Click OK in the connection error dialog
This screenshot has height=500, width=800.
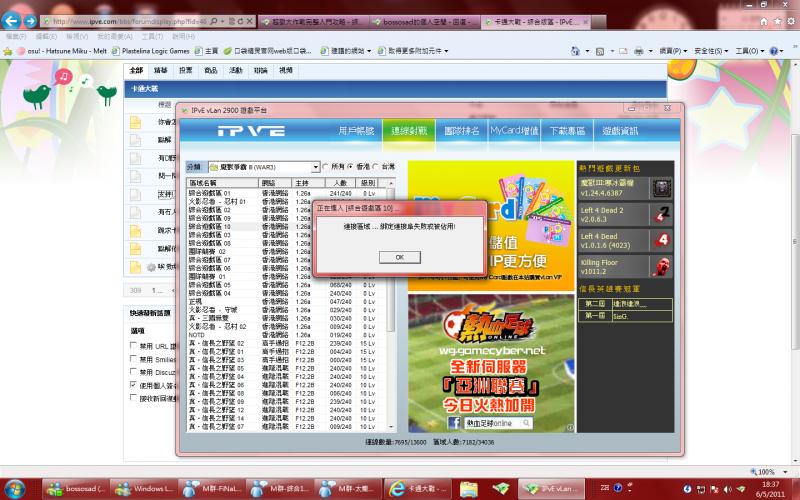[399, 257]
